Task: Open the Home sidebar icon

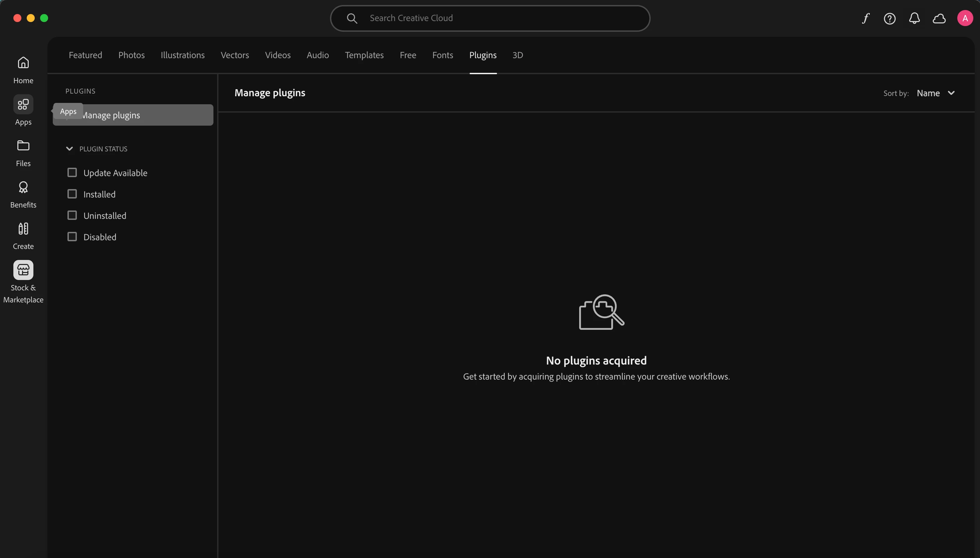Action: 23,63
